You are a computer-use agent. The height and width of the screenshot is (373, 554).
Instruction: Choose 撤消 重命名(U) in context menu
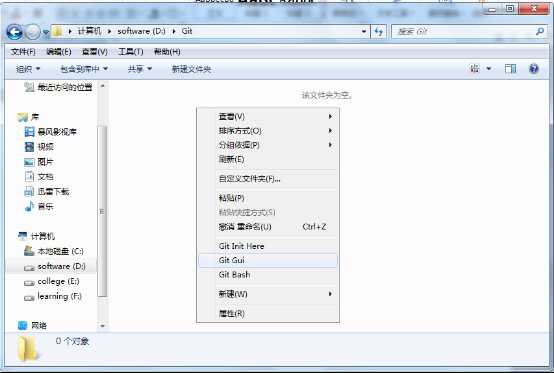coord(268,227)
